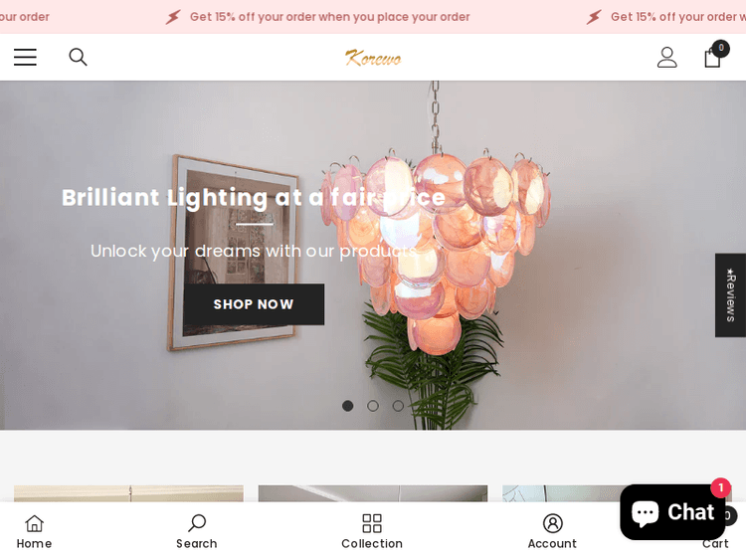Select the second slideshow dot
746x560 pixels.
(x=373, y=406)
